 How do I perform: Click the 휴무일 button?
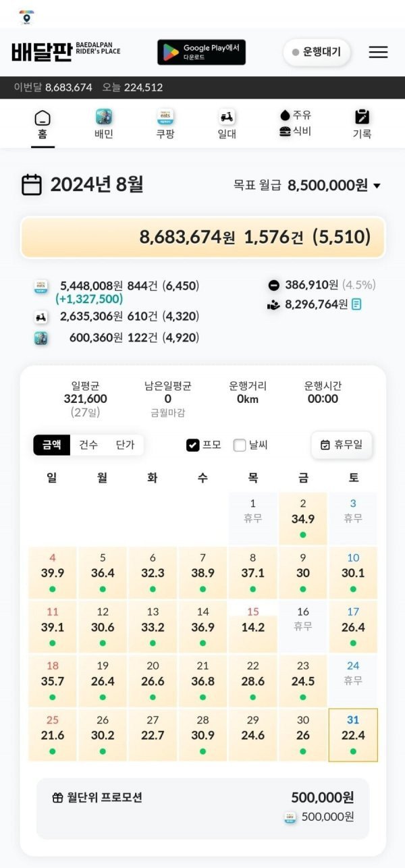tap(342, 445)
